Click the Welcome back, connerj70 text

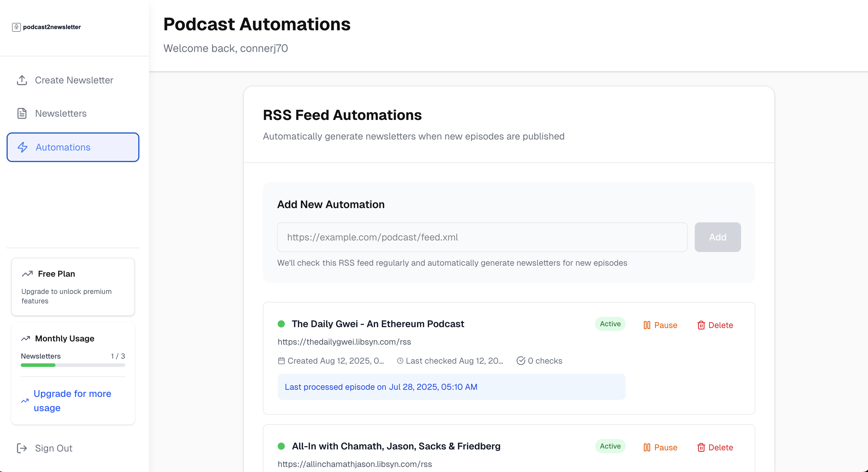pyautogui.click(x=226, y=49)
